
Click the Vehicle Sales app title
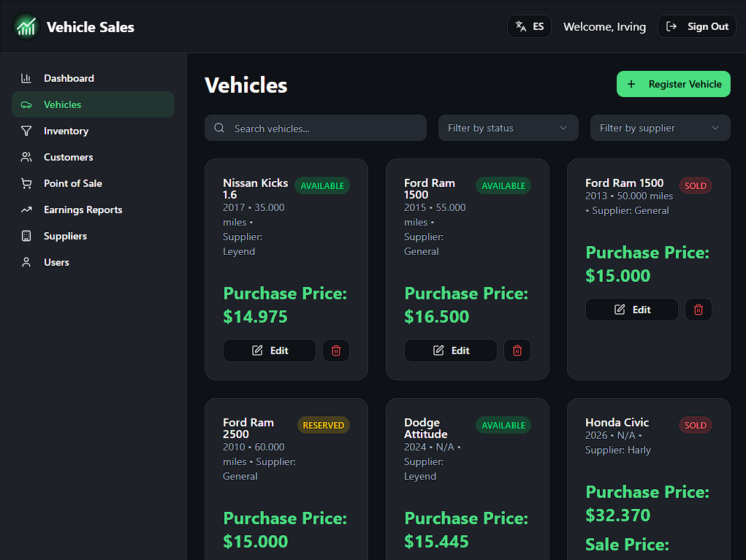(x=91, y=27)
